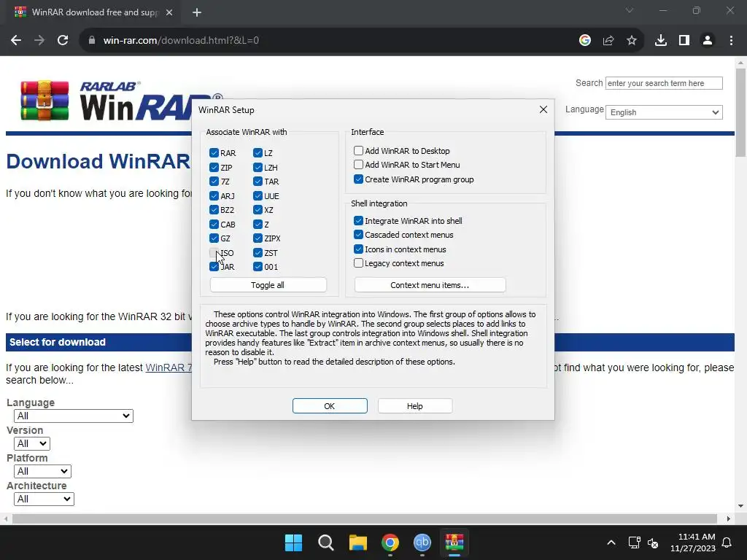Viewport: 747px width, 560px height.
Task: Open the Windows Start button
Action: click(x=293, y=542)
